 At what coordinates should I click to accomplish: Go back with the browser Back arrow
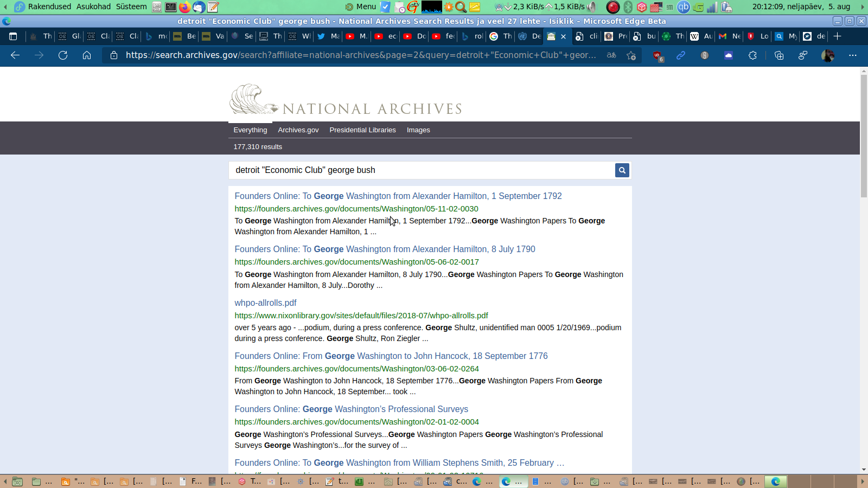(x=15, y=55)
